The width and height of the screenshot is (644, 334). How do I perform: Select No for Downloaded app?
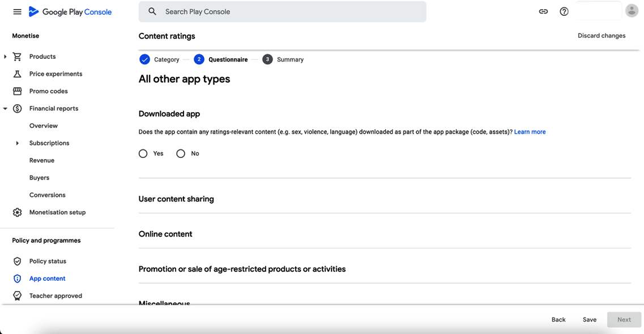coord(181,153)
